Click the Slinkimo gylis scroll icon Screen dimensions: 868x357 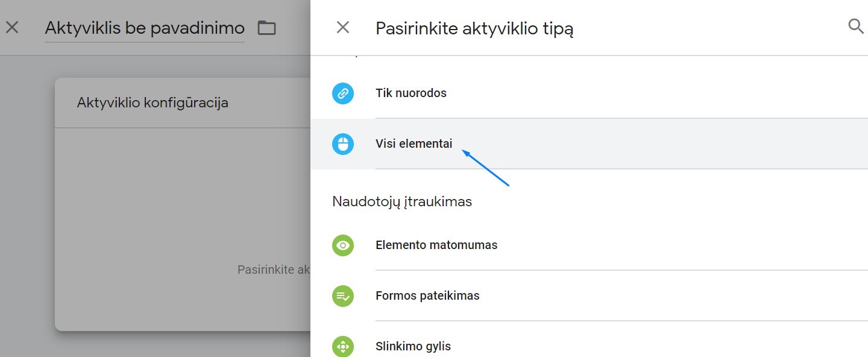click(343, 347)
